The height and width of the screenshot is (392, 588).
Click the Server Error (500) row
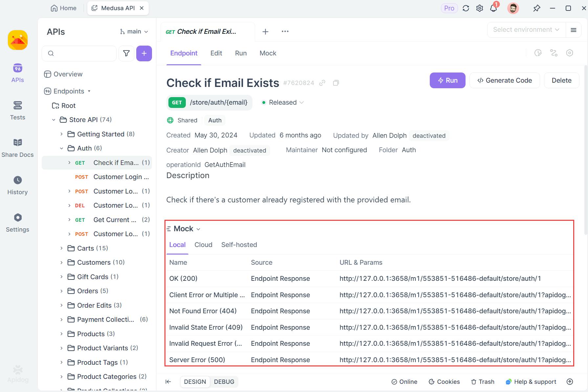tap(370, 360)
